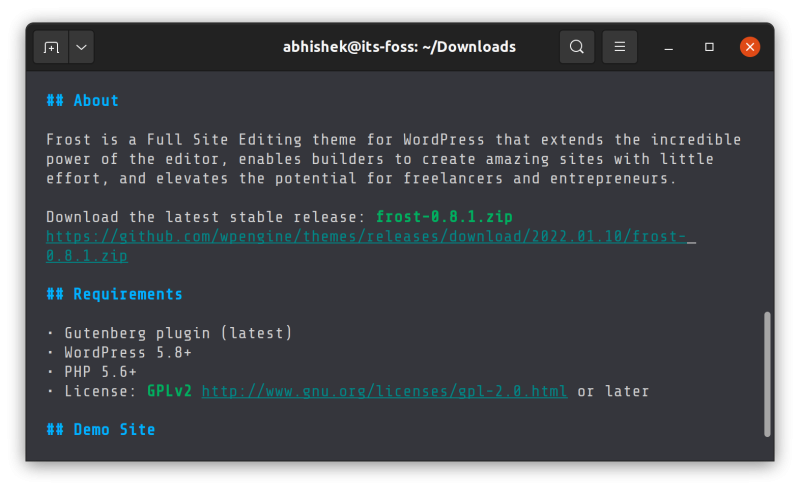Open the gnu.org gpl-2.0 license link
Viewport: 800px width, 490px height.
click(x=384, y=391)
